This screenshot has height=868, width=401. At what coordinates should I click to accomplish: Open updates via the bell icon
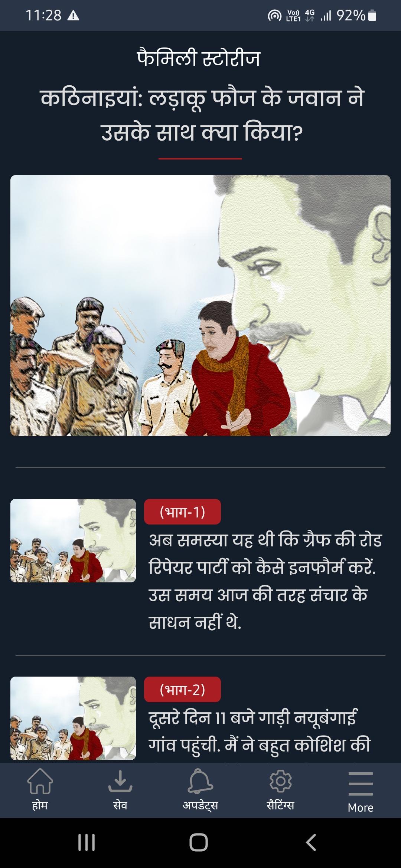(x=200, y=781)
